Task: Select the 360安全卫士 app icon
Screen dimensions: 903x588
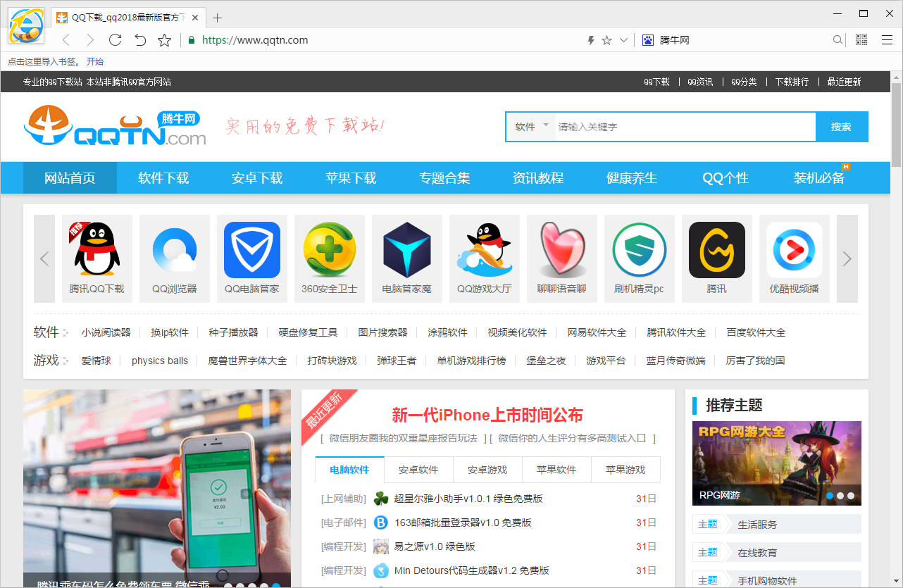Action: pos(329,250)
